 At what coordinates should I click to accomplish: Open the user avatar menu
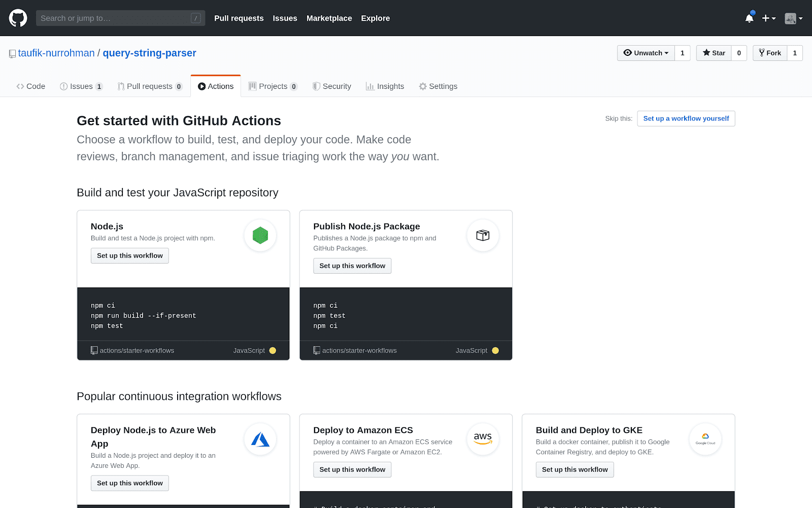pyautogui.click(x=793, y=18)
